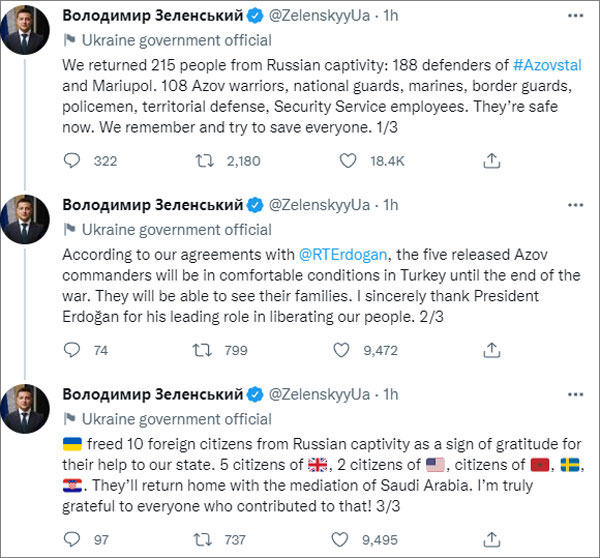Image resolution: width=600 pixels, height=558 pixels.
Task: Share the first tweet about Azovstal defenders
Action: (491, 160)
